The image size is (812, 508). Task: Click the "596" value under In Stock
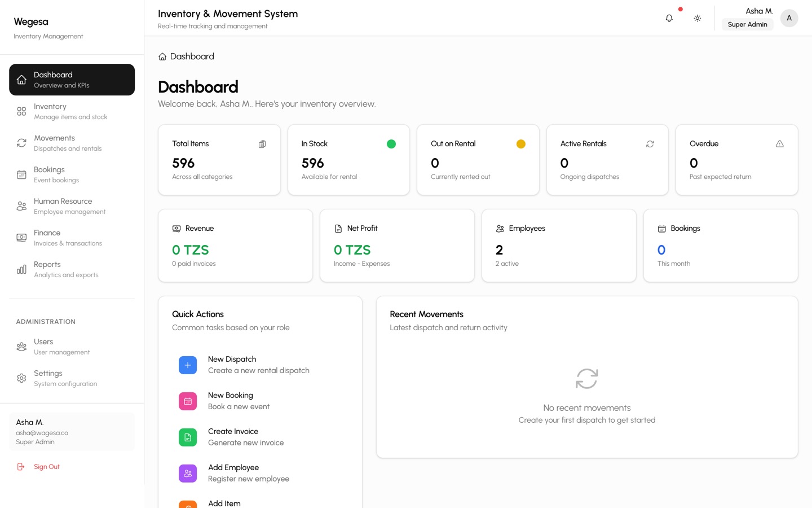click(x=312, y=163)
